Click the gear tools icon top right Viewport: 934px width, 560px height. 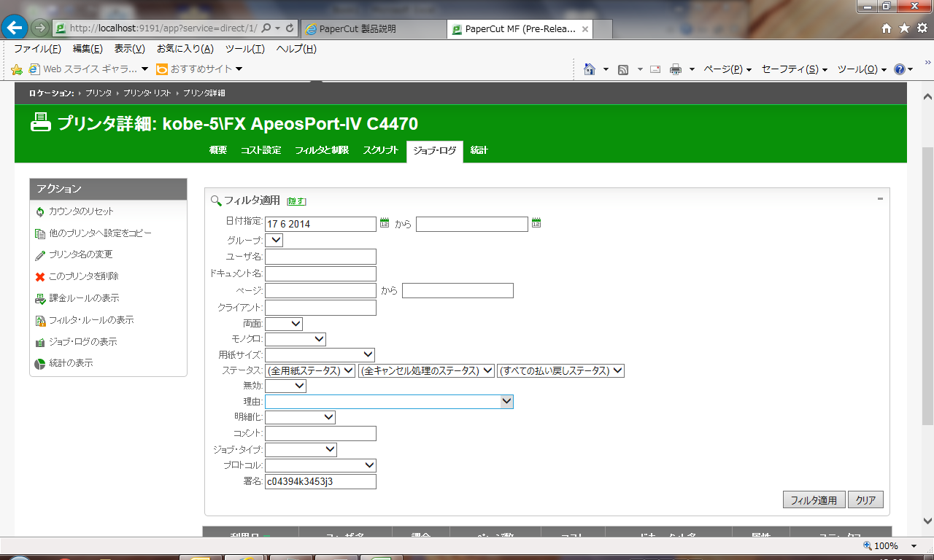(921, 28)
